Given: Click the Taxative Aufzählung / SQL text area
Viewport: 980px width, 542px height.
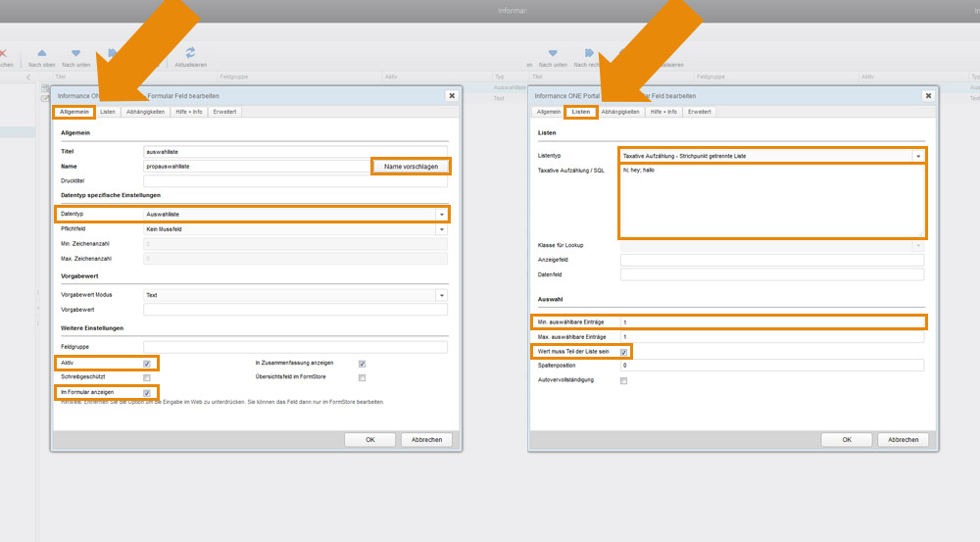Looking at the screenshot, I should click(x=772, y=201).
